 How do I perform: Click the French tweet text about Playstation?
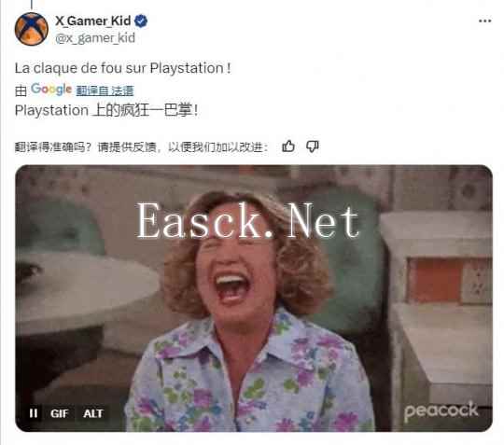[x=123, y=68]
